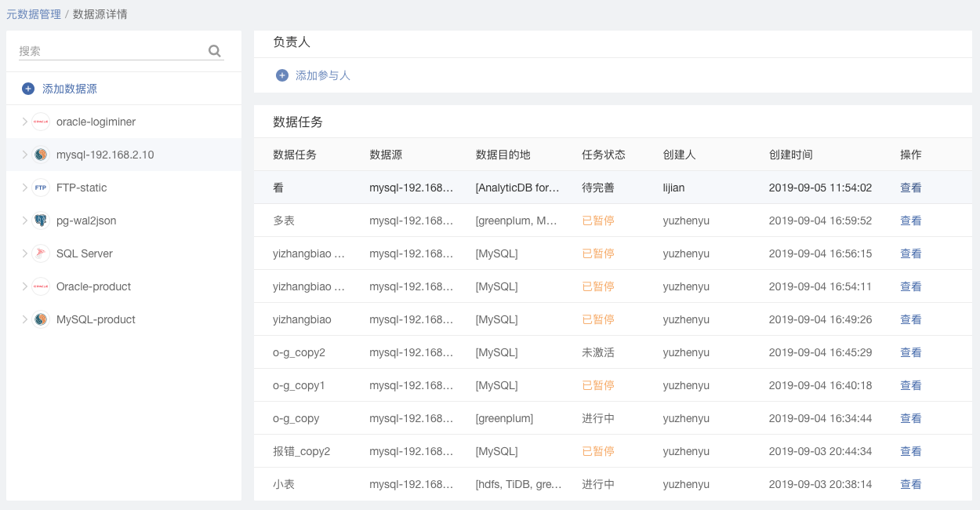The height and width of the screenshot is (510, 980).
Task: Expand the FTP-static data source node
Action: (25, 188)
